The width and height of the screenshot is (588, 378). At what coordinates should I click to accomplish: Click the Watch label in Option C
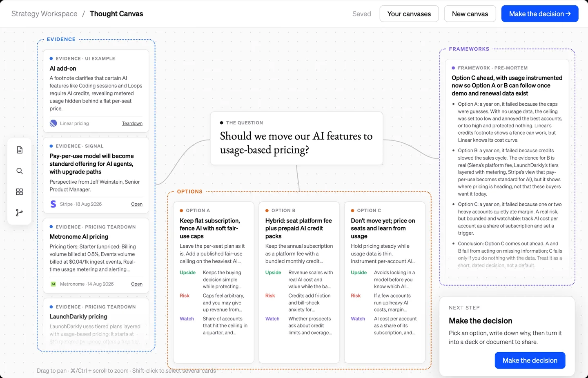(x=358, y=319)
